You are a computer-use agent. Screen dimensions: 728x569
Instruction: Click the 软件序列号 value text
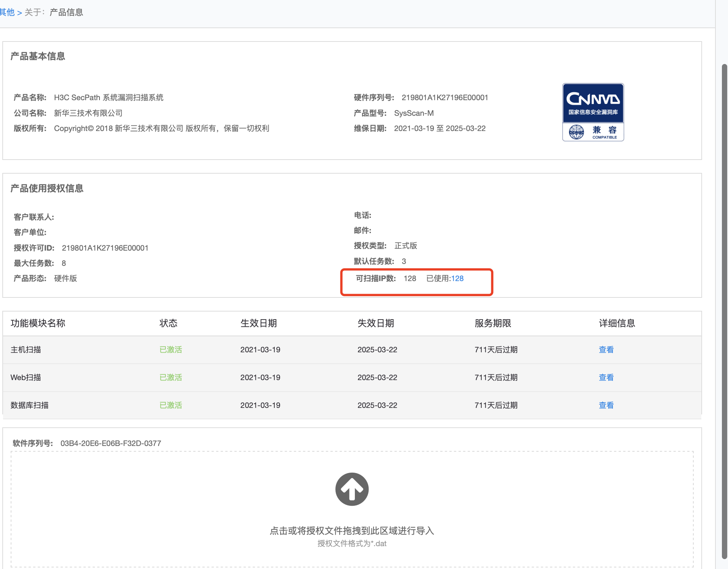[x=111, y=443]
